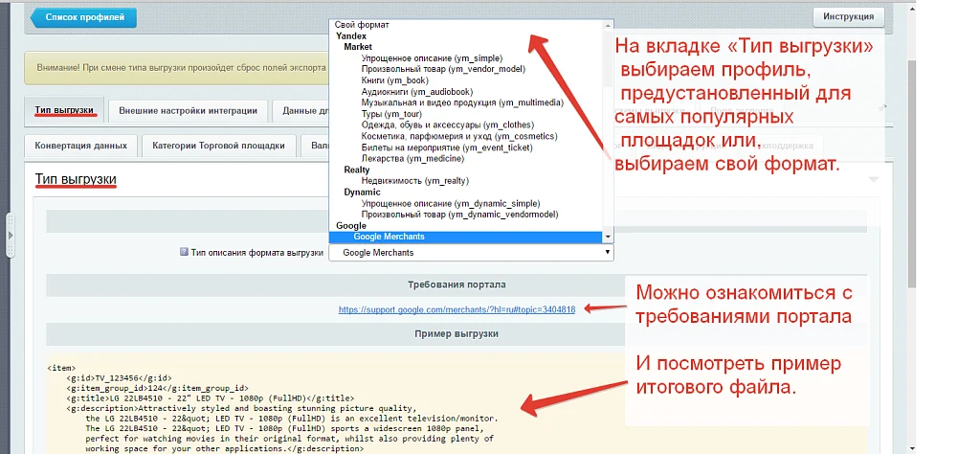Open the 'Инструкция' button
This screenshot has height=454, width=980.
(848, 17)
